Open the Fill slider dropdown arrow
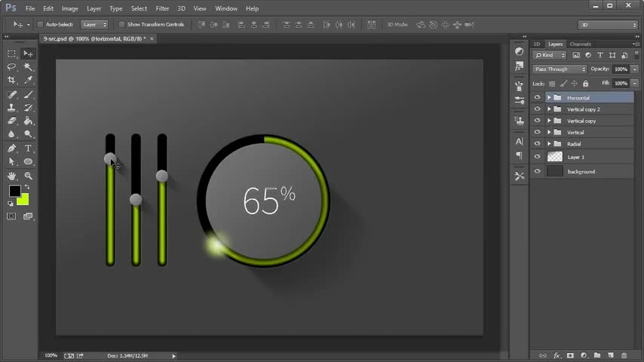Image resolution: width=644 pixels, height=362 pixels. tap(635, 84)
